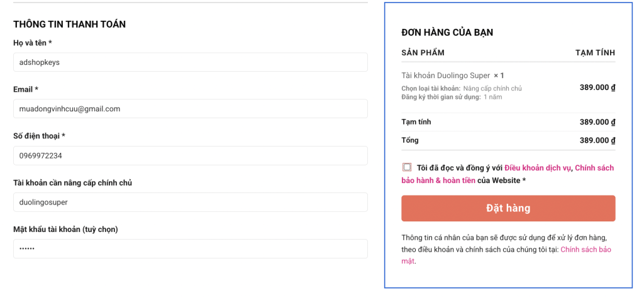Click into the Email input field
The height and width of the screenshot is (305, 644).
click(x=190, y=109)
